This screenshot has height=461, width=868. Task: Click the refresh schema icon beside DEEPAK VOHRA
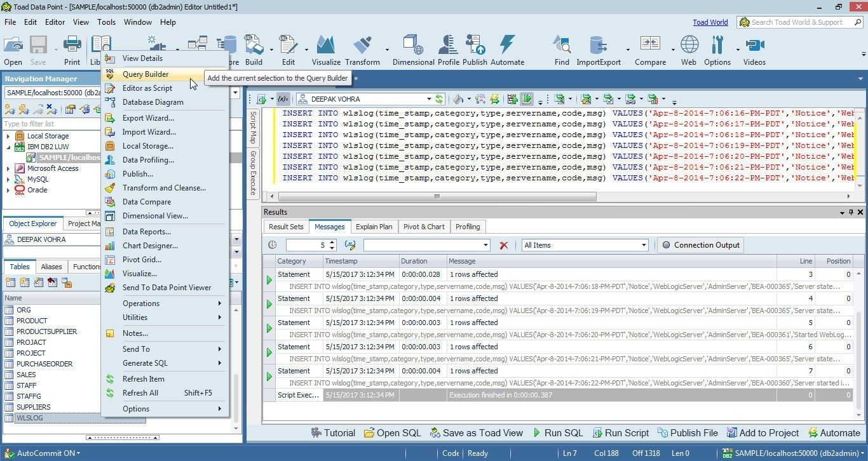click(x=439, y=99)
